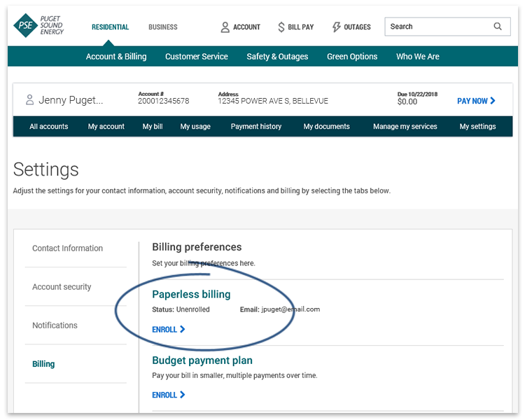Click the Jenny Puget account name

[71, 100]
